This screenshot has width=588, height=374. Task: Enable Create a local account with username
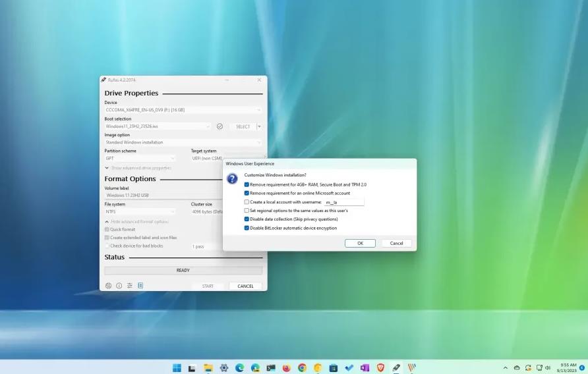[247, 202]
